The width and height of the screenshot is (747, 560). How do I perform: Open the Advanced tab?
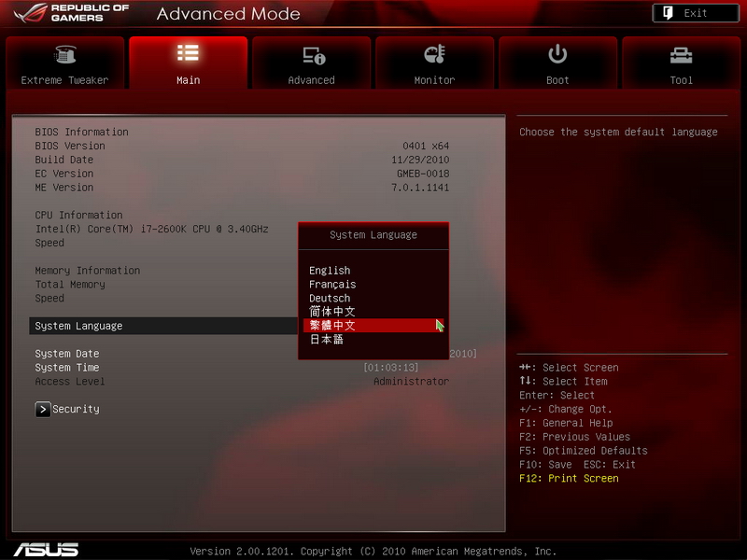(x=312, y=63)
